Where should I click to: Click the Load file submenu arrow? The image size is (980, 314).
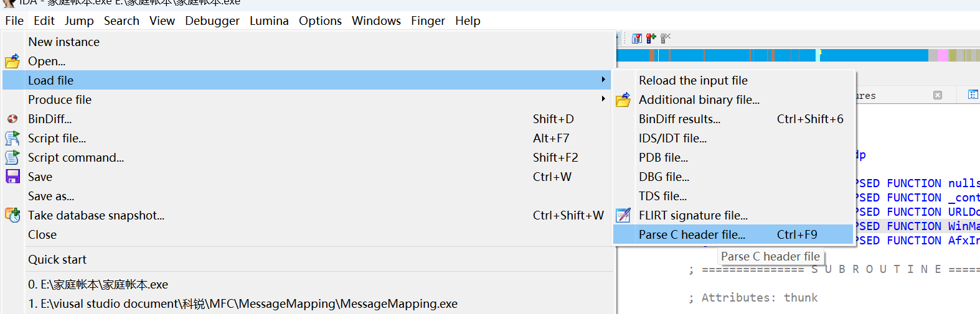click(x=603, y=80)
